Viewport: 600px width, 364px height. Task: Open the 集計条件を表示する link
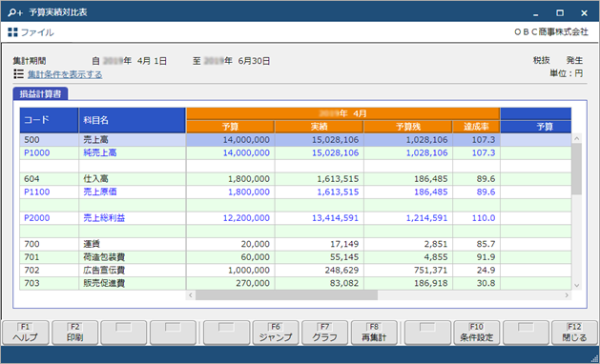[65, 74]
